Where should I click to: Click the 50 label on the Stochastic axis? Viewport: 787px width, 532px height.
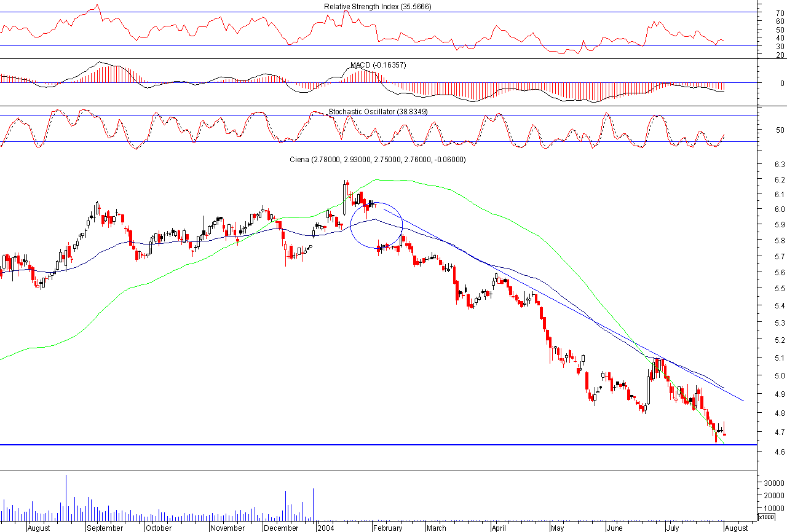(x=780, y=130)
